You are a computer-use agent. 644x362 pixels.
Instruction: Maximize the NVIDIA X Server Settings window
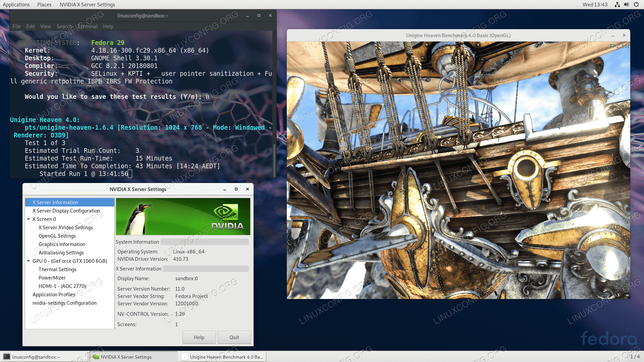236,189
